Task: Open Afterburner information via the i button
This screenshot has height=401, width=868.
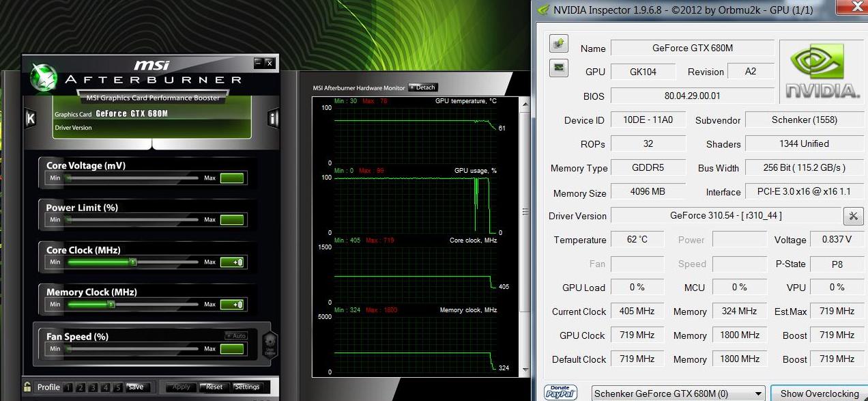Action: pyautogui.click(x=273, y=118)
